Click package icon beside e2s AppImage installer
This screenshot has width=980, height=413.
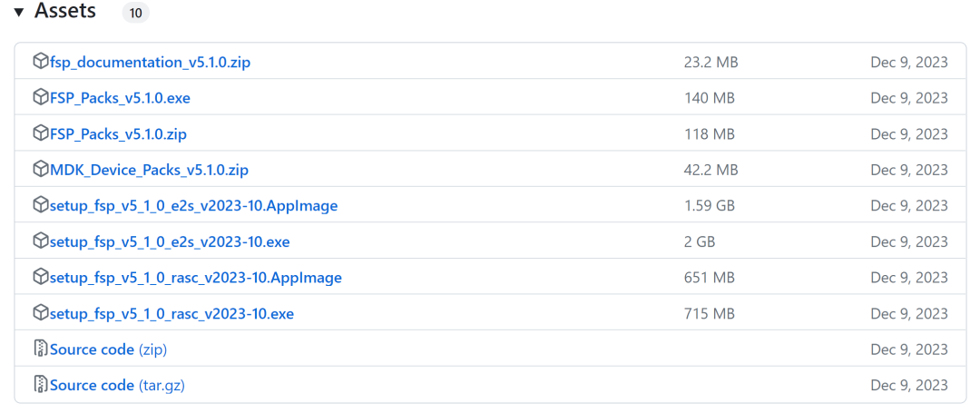point(40,205)
